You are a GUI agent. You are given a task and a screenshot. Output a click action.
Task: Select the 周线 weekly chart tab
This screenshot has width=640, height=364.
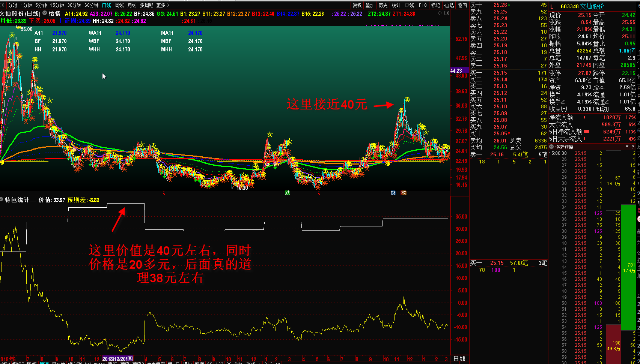click(119, 5)
